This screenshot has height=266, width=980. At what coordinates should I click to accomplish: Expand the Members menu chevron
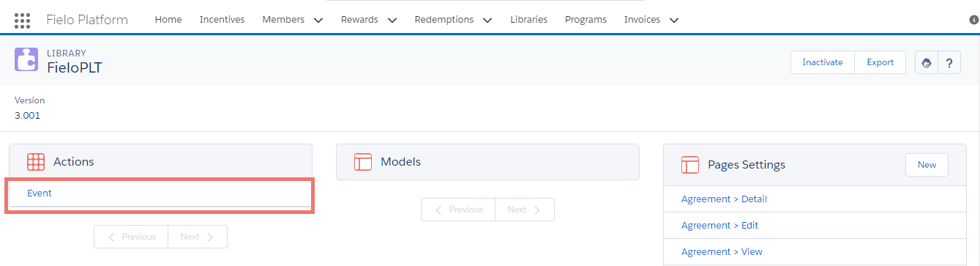coord(318,21)
